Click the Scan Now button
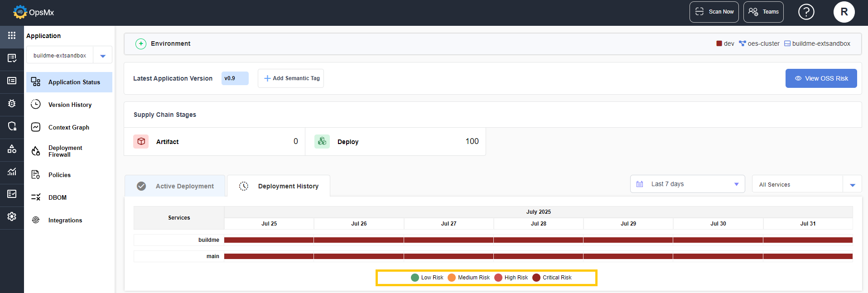The width and height of the screenshot is (868, 293). point(714,12)
